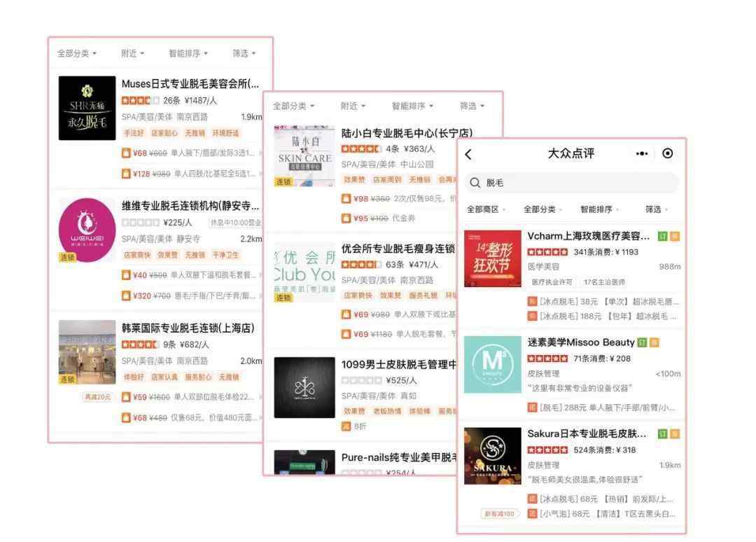Viewport: 756px width, 542px height.
Task: Open 筛选 filter in left Muses panel
Action: pyautogui.click(x=244, y=53)
